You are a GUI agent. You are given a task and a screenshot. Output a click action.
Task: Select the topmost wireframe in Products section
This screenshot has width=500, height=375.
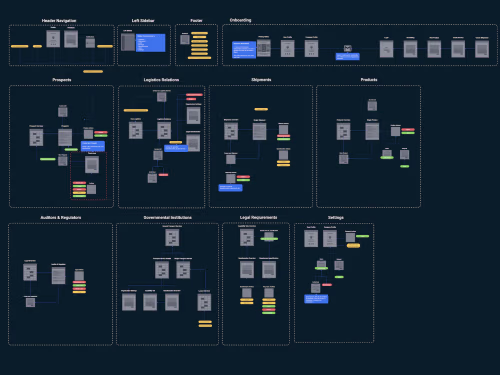372,106
